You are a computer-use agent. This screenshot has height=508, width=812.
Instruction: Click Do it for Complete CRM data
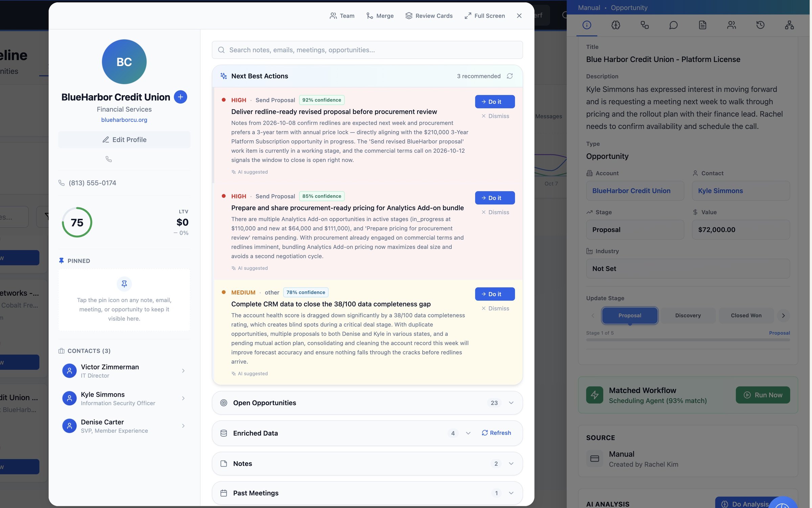coord(495,294)
